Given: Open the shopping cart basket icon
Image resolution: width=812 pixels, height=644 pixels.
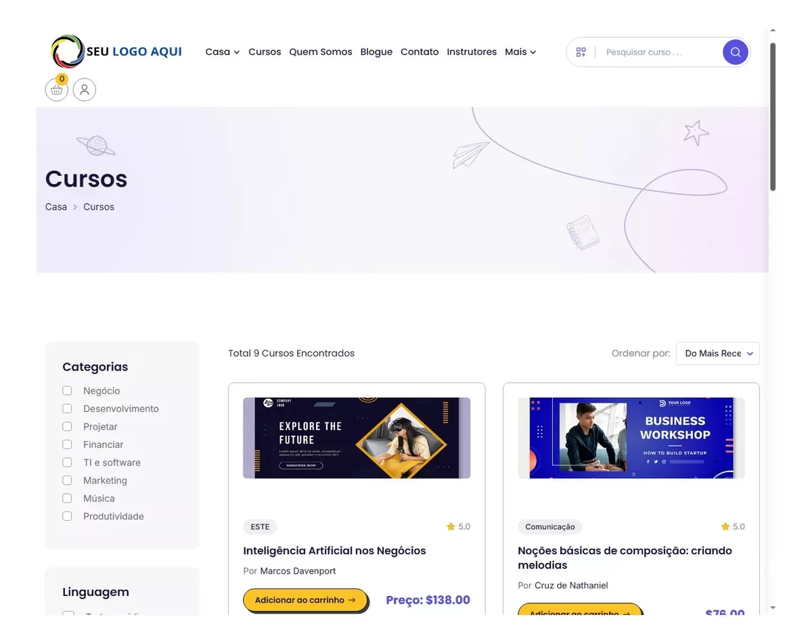Looking at the screenshot, I should (x=57, y=89).
